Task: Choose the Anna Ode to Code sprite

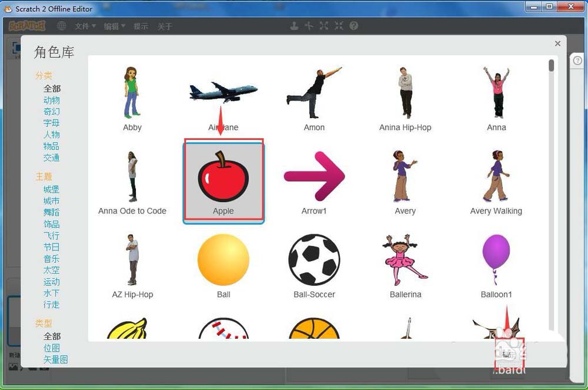Action: (x=132, y=182)
